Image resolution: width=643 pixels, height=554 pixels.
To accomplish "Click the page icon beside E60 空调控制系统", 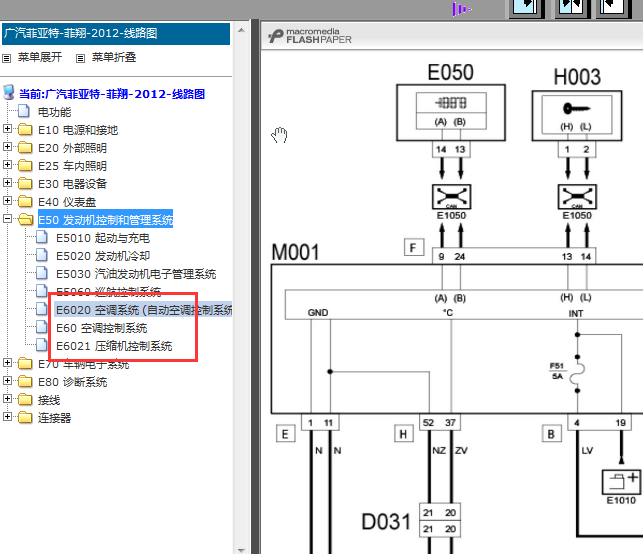I will pyautogui.click(x=41, y=327).
